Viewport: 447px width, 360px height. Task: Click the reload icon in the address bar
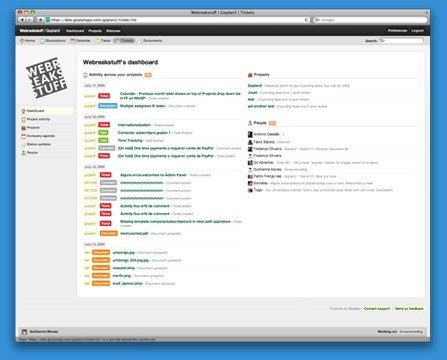306,20
